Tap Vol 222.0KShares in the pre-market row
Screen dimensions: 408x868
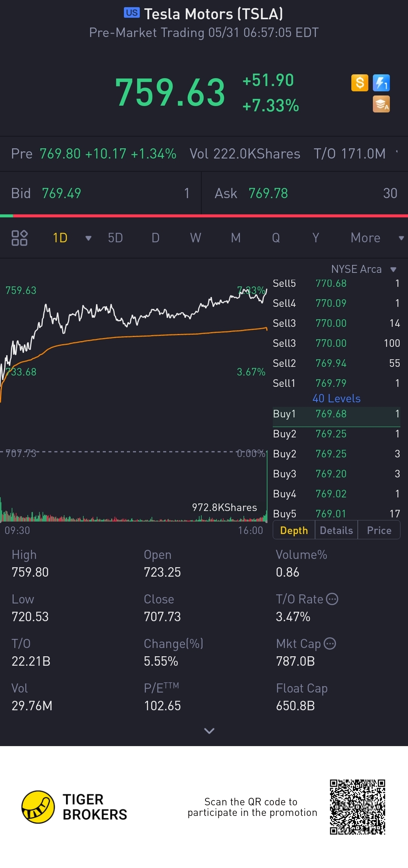245,154
